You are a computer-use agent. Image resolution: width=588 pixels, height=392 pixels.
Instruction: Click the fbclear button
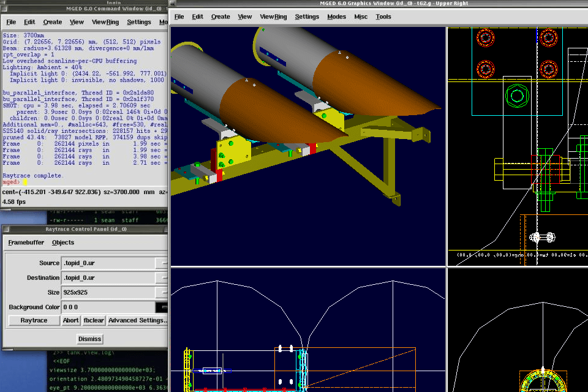93,320
